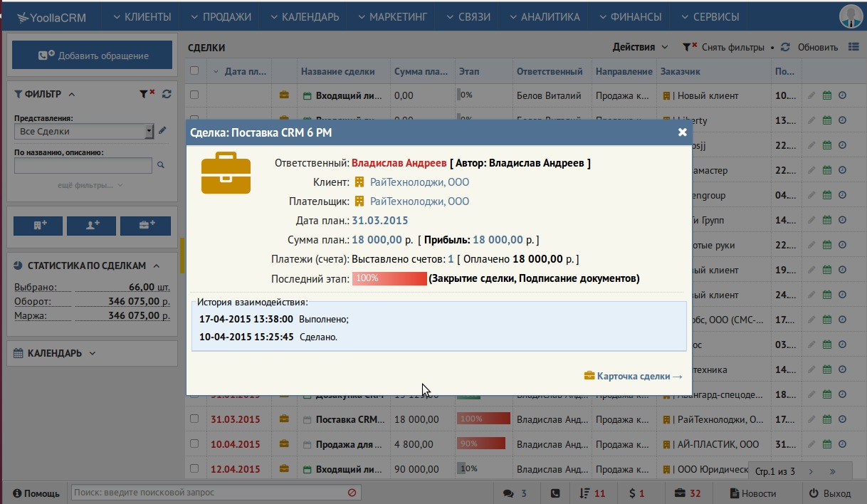Open Продажа для... deal name
Viewport: 867px width, 504px height.
click(350, 444)
